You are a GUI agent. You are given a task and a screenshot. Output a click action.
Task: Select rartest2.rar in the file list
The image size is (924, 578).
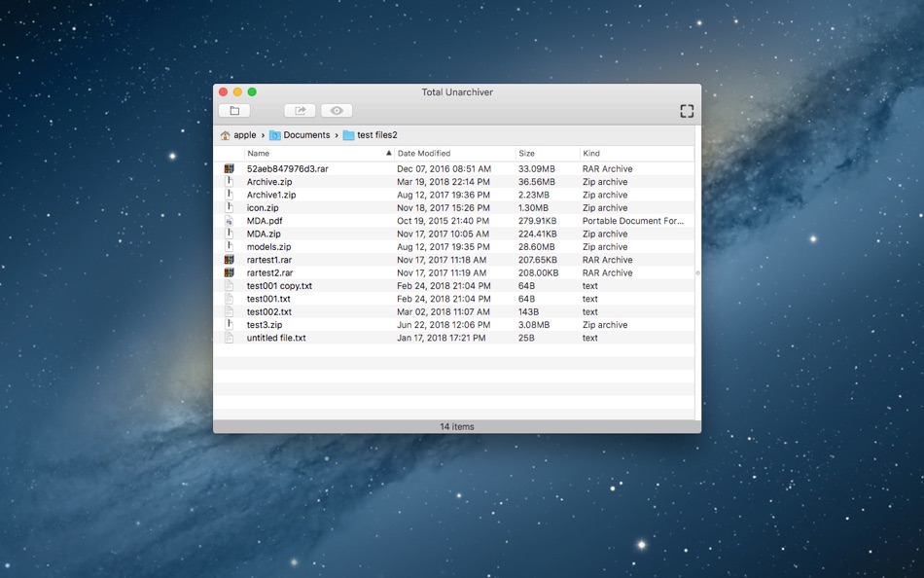(x=269, y=273)
